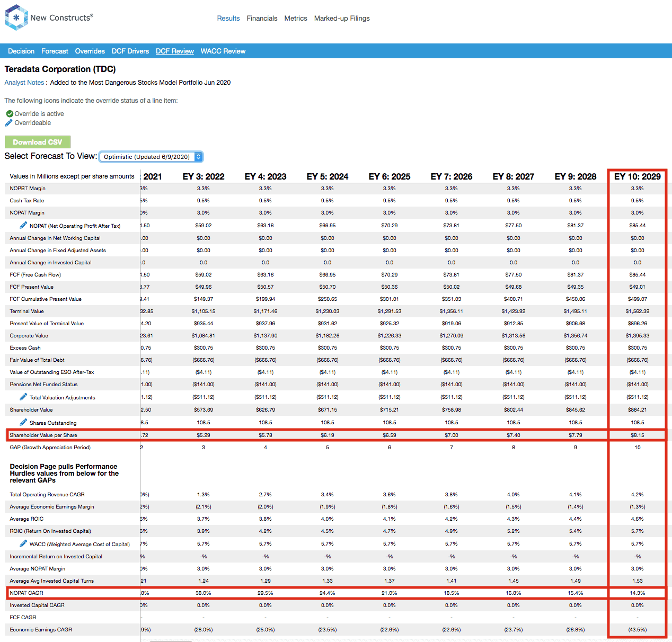Click the Average Avg Invested Capital Turns label
Viewport: 672px width, 642px height.
click(x=52, y=581)
